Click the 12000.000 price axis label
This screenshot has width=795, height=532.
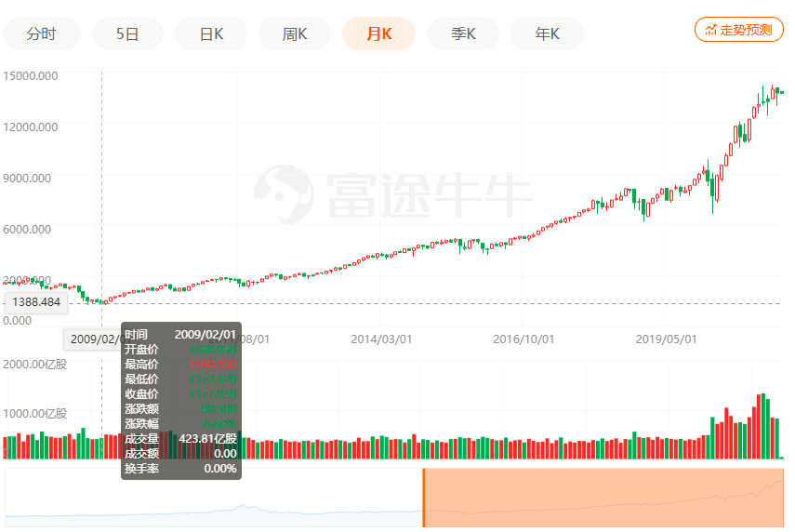[x=31, y=126]
